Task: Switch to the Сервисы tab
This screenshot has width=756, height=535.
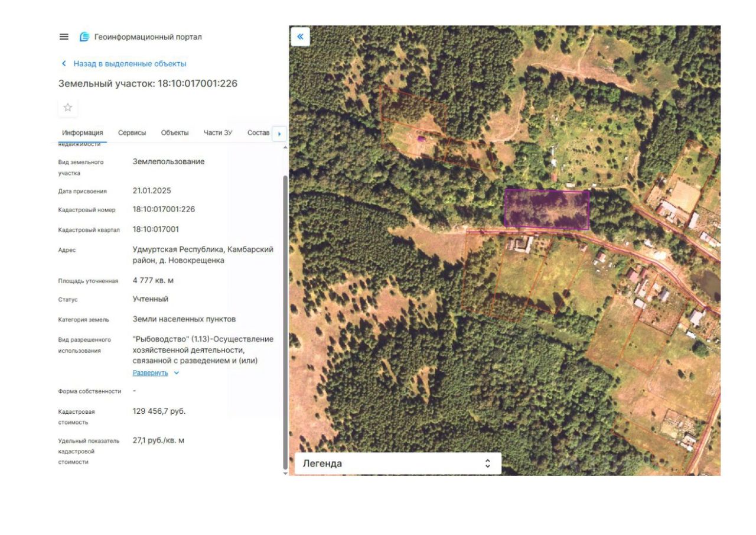Action: point(132,132)
